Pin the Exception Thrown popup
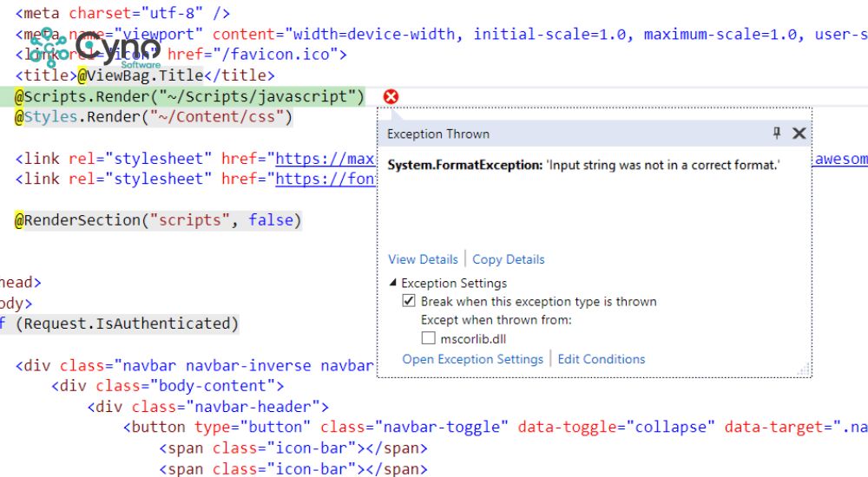This screenshot has height=477, width=868. [777, 134]
